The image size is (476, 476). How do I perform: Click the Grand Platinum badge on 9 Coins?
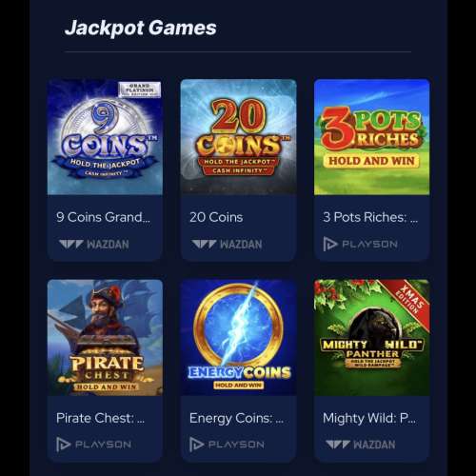pos(140,89)
